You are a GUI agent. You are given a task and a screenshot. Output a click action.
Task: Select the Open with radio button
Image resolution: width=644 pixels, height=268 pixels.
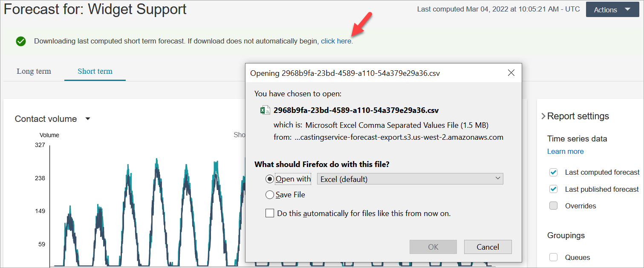pos(269,179)
